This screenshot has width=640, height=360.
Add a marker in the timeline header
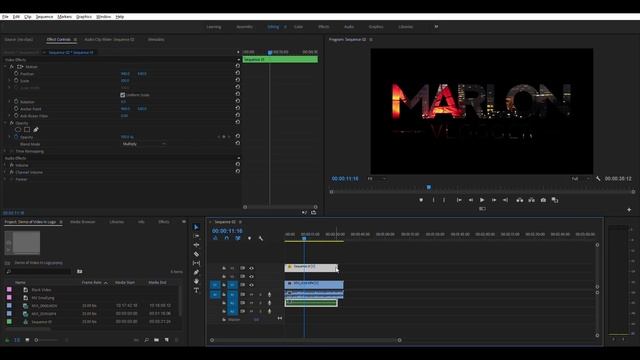(249, 238)
